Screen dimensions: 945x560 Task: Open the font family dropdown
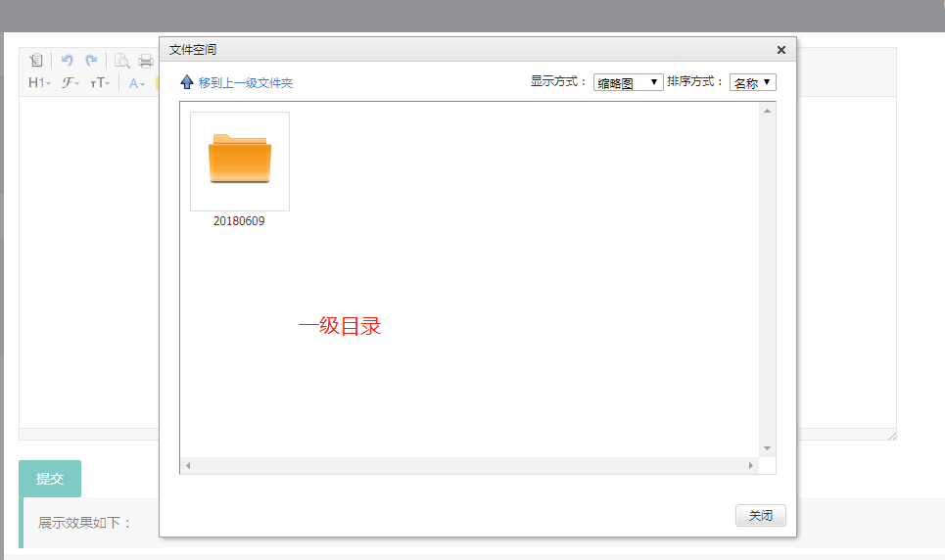(x=71, y=83)
